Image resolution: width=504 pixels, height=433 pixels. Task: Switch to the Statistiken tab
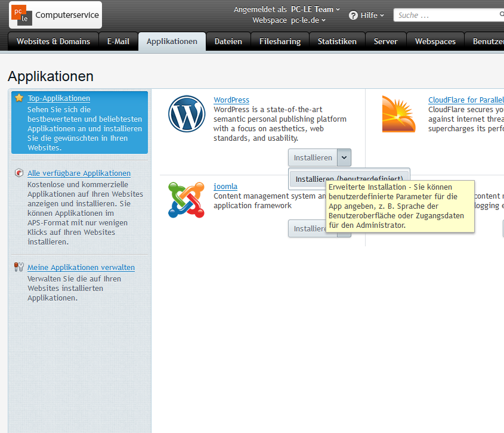click(337, 42)
